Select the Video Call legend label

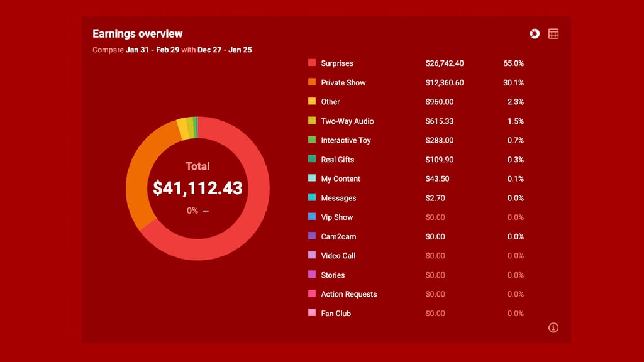[338, 256]
